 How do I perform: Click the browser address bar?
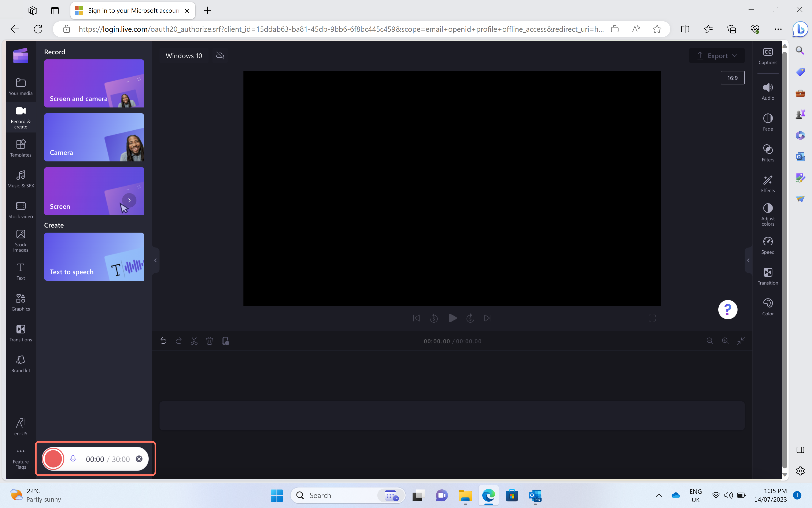pos(341,29)
